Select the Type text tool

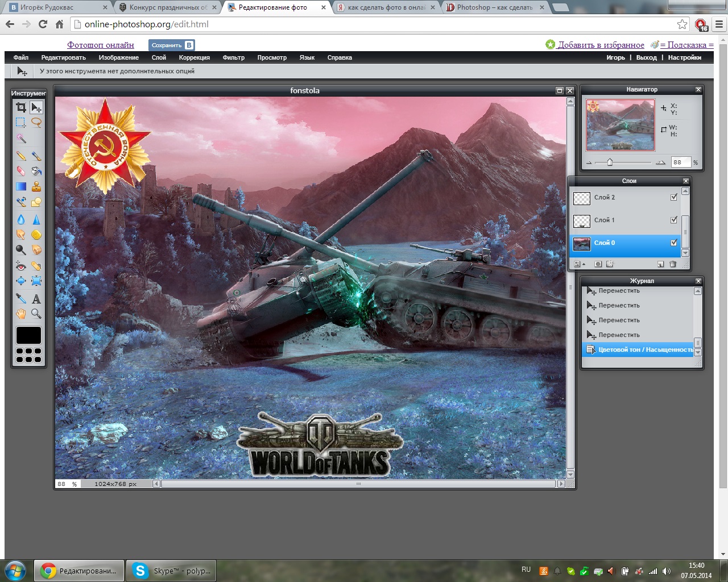point(36,298)
